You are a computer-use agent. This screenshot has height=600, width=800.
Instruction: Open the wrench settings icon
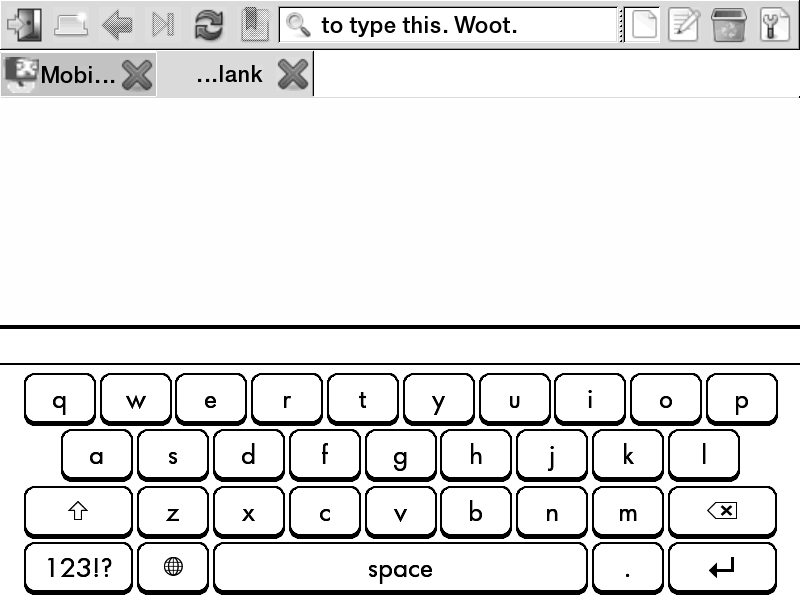774,24
